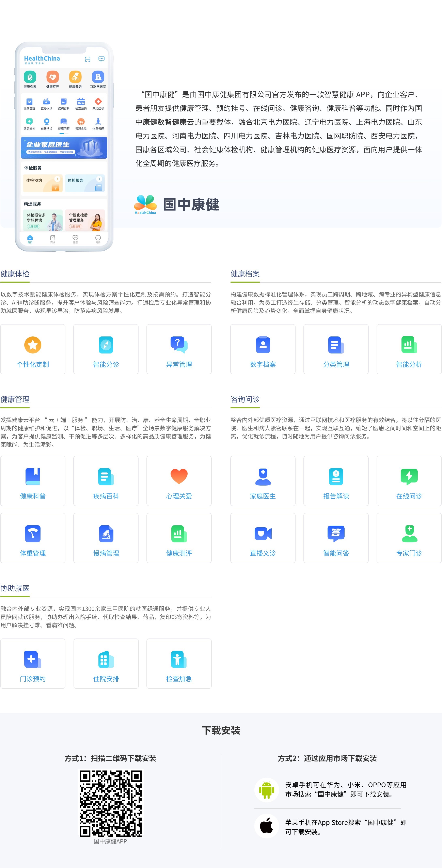Click the HealthChina title in phone
The height and width of the screenshot is (868, 442).
coord(42,58)
